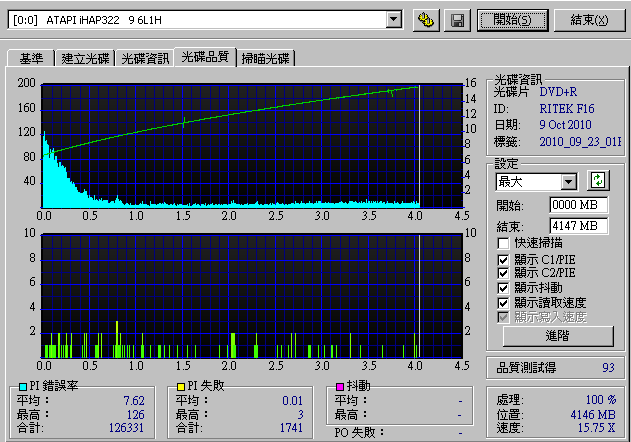
Task: Click the drive options icon next to drive selector
Action: pyautogui.click(x=426, y=19)
